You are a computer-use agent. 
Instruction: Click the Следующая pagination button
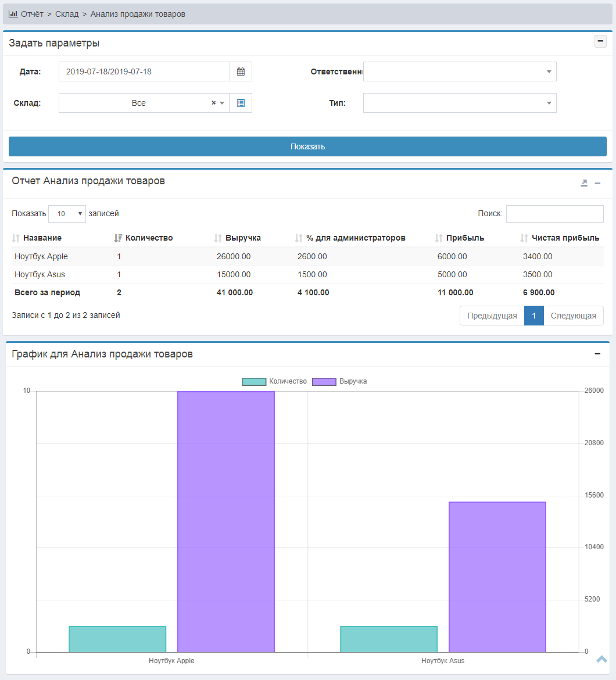(x=573, y=316)
